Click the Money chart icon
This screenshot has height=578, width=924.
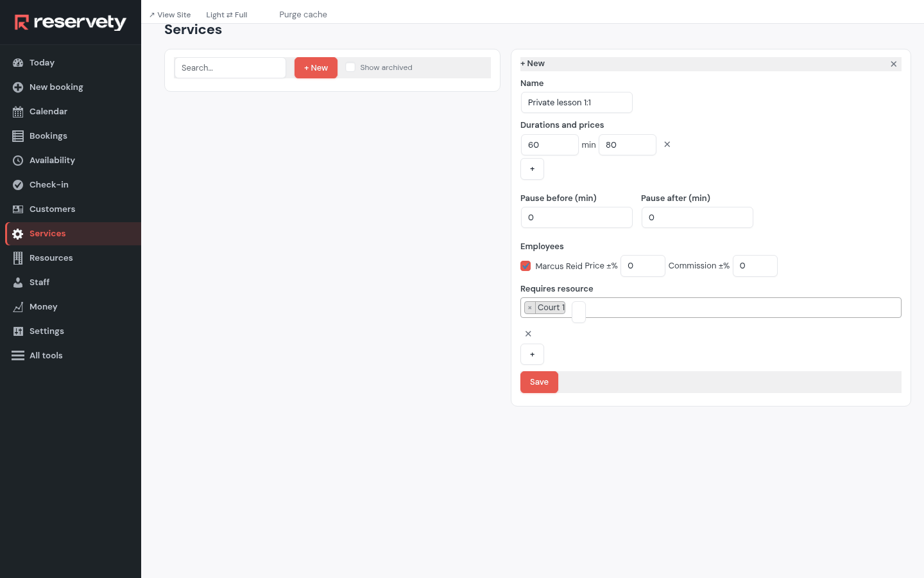tap(18, 307)
